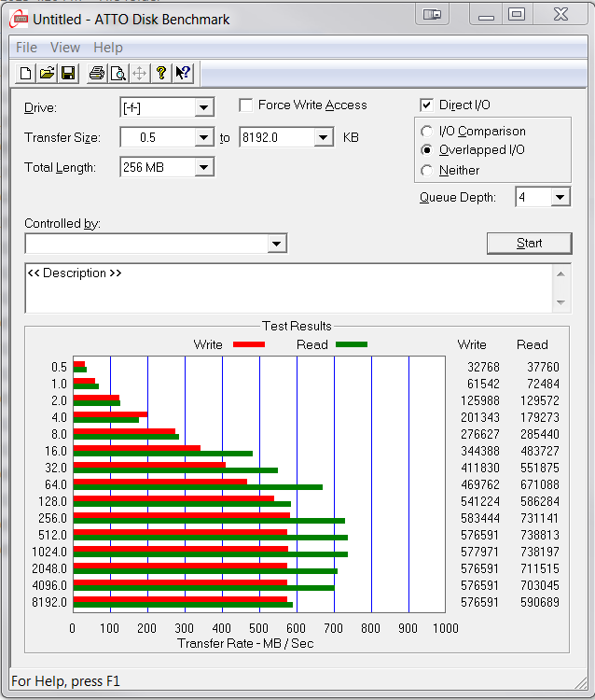The height and width of the screenshot is (700, 595).
Task: Activate the context Help pointer icon
Action: (183, 73)
